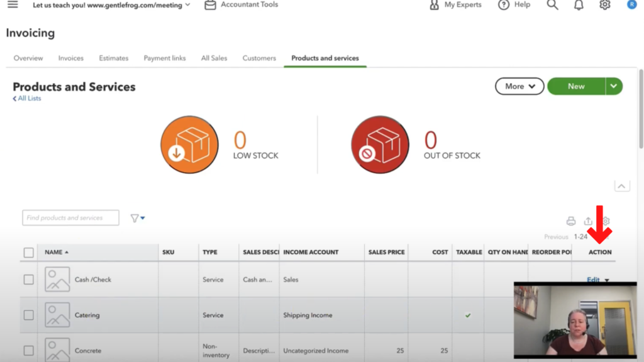Click the Accountant Tools briefcase icon
Image resolution: width=644 pixels, height=362 pixels.
(210, 5)
